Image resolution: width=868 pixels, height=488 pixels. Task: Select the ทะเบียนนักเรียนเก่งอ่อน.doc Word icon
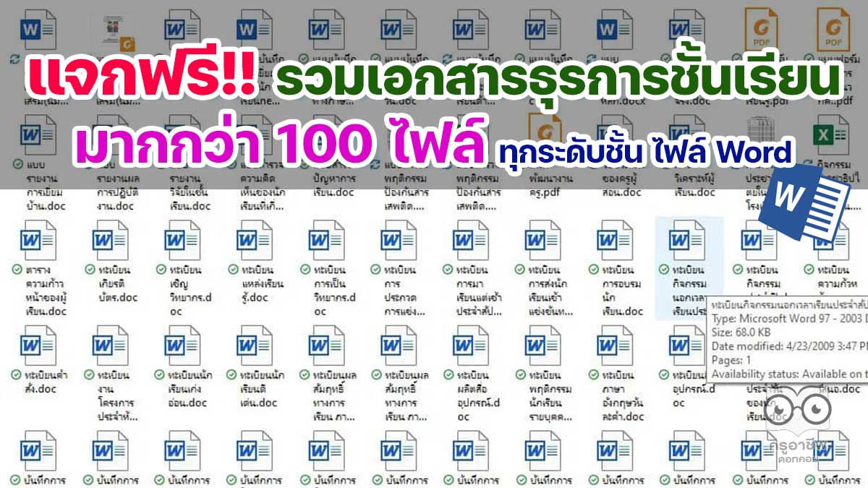pos(182,346)
